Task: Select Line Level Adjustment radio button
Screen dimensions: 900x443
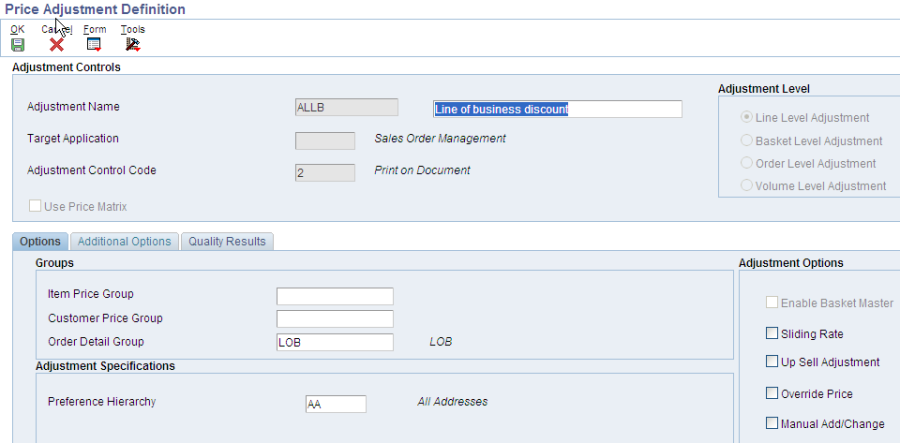Action: (x=747, y=117)
